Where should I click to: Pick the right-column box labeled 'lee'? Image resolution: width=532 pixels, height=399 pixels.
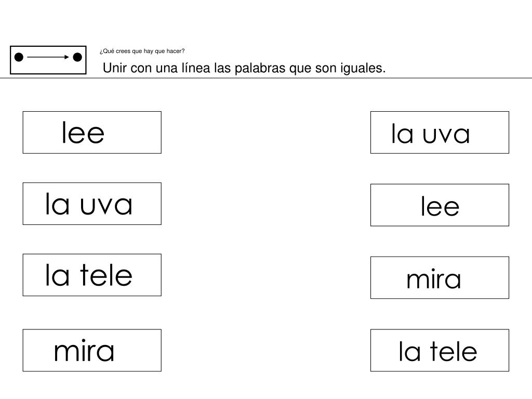tap(440, 205)
